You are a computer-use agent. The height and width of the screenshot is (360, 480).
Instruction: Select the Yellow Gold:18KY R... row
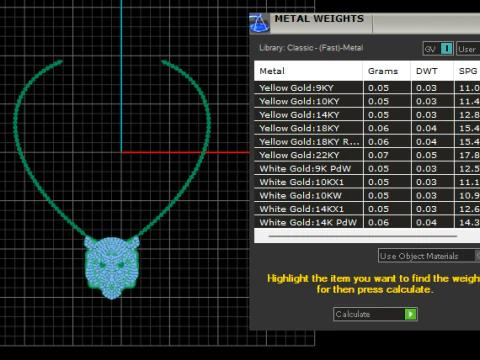[367, 142]
